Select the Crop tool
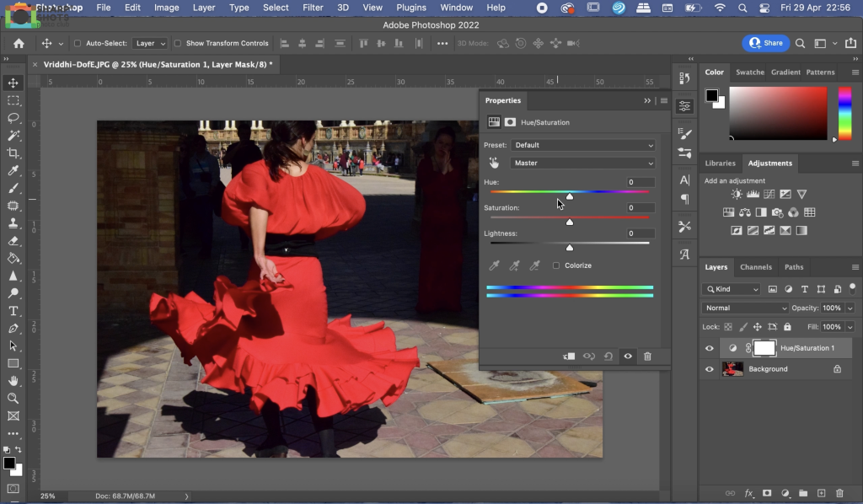 pyautogui.click(x=13, y=153)
